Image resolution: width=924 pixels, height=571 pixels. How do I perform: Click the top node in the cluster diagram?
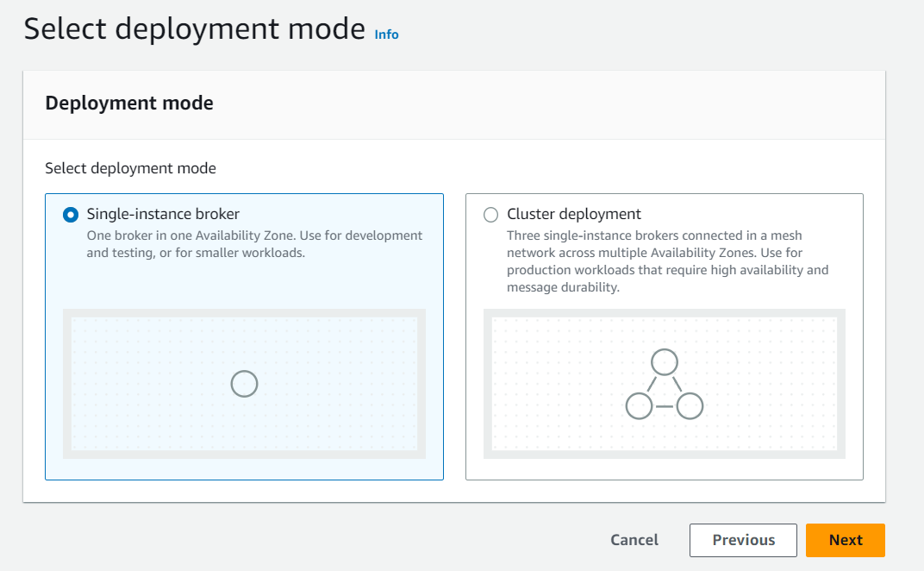coord(665,362)
